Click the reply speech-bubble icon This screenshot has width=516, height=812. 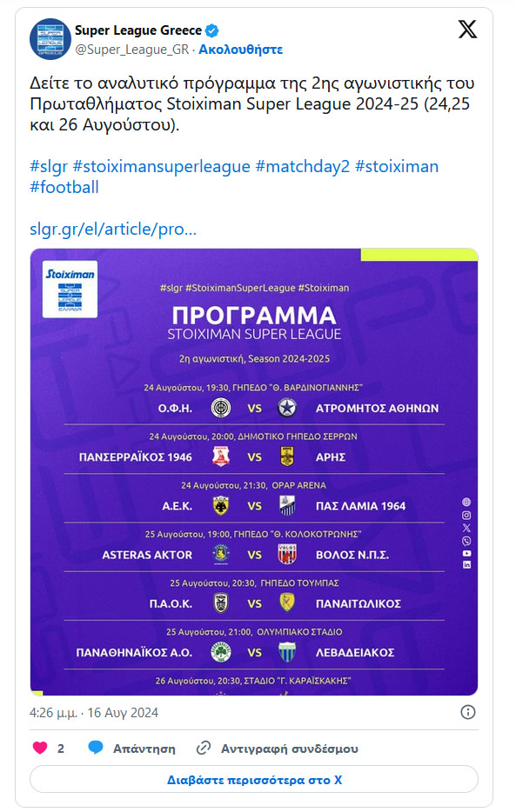(x=97, y=747)
